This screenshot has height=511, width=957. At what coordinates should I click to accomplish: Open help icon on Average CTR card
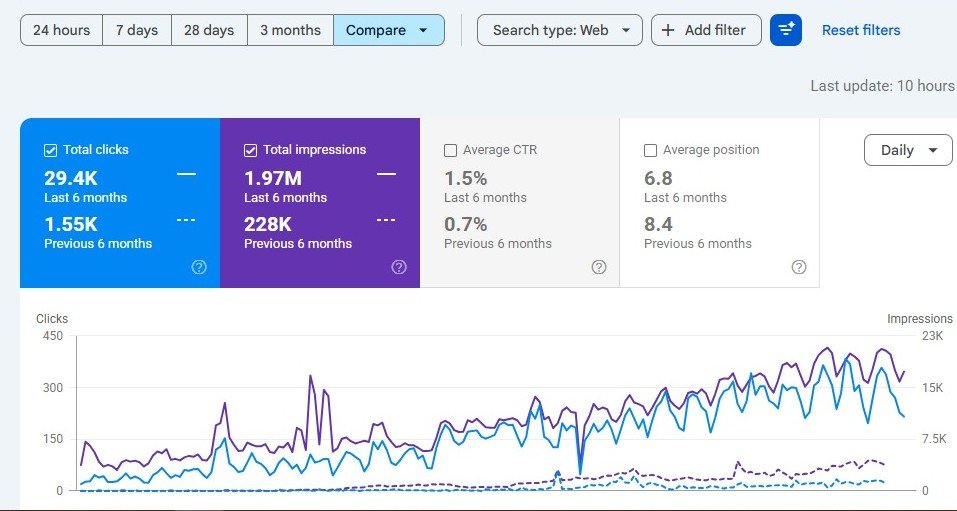tap(599, 267)
